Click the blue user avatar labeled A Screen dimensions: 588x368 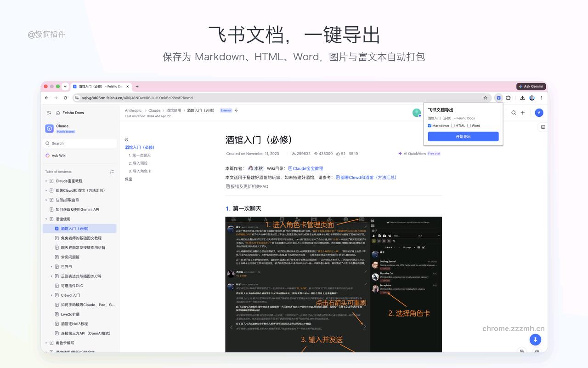tap(539, 113)
